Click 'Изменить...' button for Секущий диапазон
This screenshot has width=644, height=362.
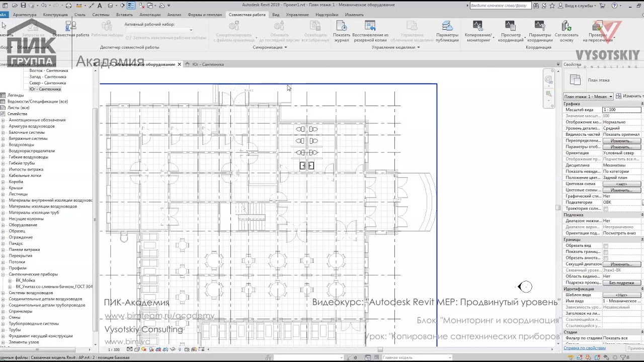click(x=622, y=264)
